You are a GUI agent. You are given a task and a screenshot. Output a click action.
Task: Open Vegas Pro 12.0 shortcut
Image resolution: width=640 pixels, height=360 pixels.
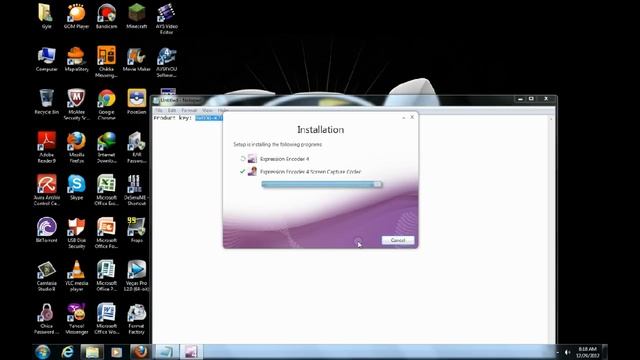136,276
